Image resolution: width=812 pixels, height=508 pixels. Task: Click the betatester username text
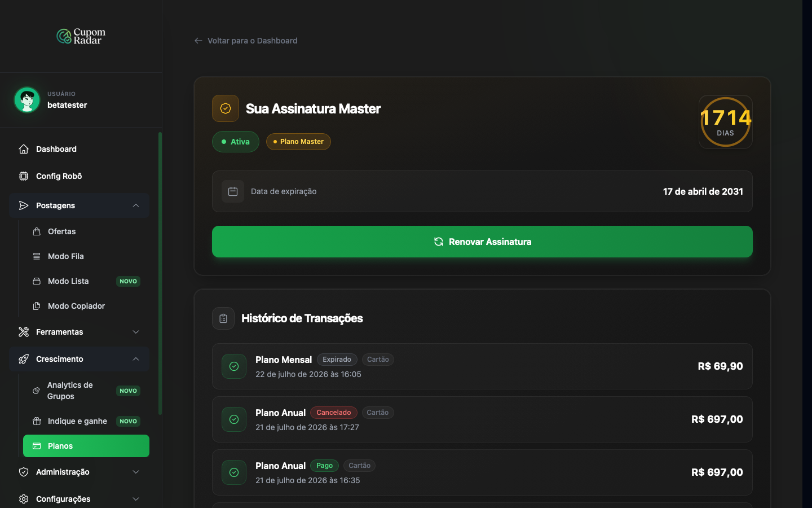click(67, 105)
